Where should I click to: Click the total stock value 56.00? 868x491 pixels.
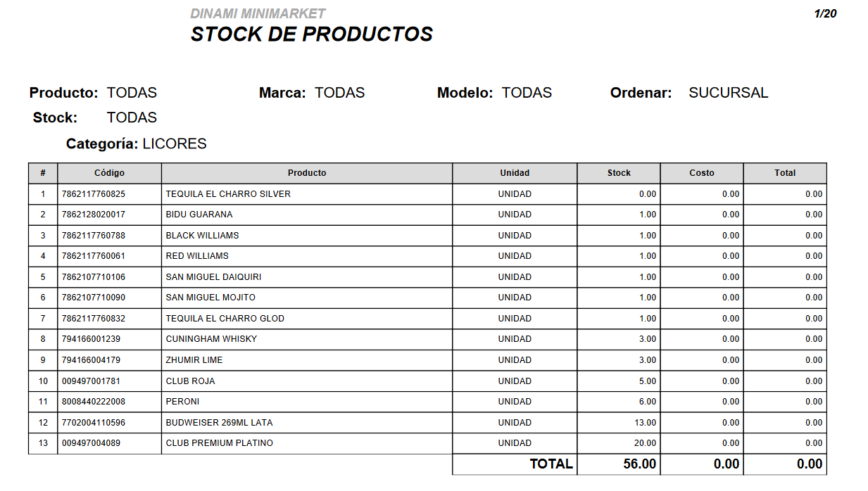639,464
